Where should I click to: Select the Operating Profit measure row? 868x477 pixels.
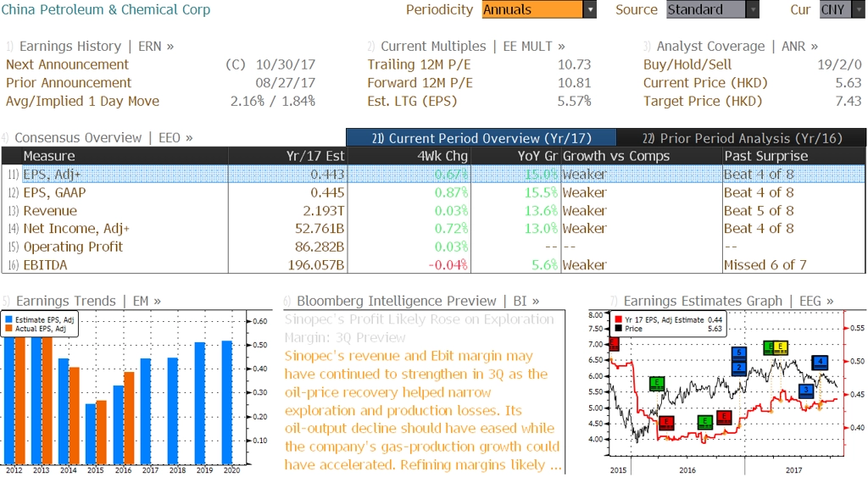433,247
